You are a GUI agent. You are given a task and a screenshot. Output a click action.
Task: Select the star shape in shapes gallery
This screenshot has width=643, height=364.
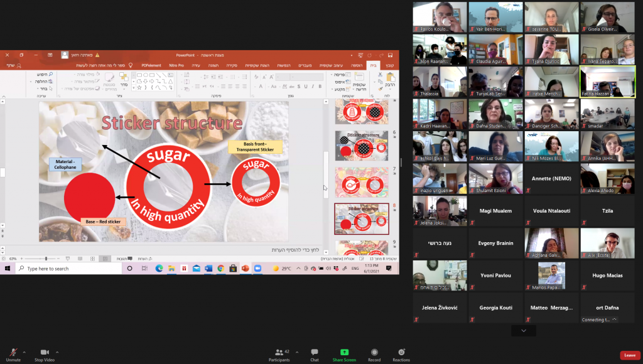(x=139, y=88)
